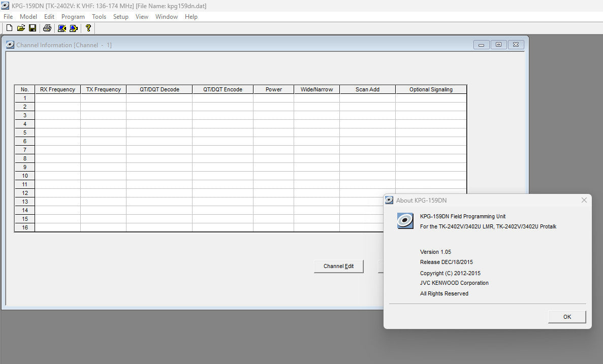Click the Wide/Narrow column header

click(x=316, y=89)
